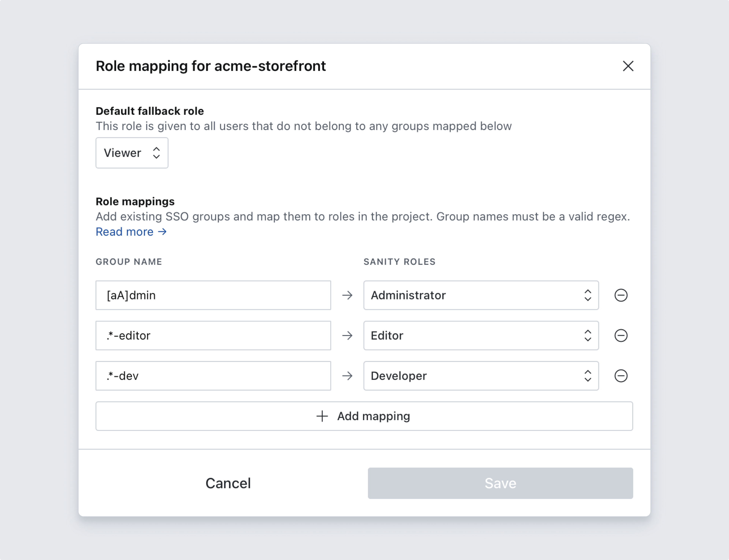Click arrow icon beside .*-dev field

click(347, 376)
